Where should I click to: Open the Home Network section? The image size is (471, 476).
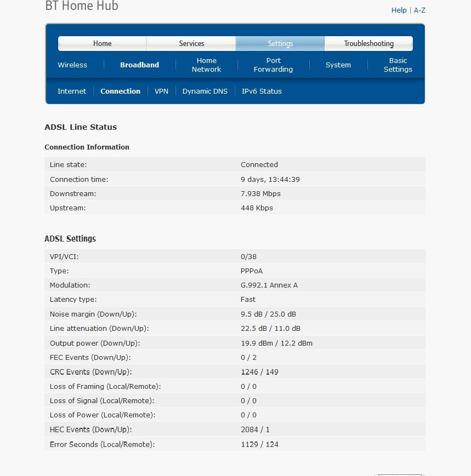tap(206, 65)
